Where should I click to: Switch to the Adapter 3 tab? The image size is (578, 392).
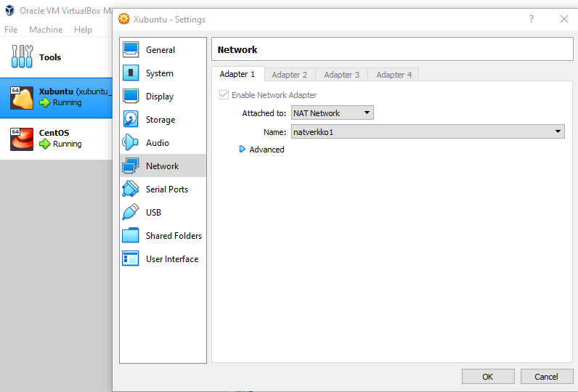(x=342, y=75)
